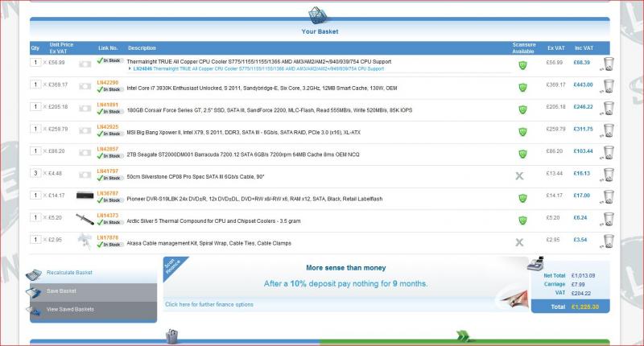Open link number LN42857
This screenshot has height=346, width=644.
[108, 149]
